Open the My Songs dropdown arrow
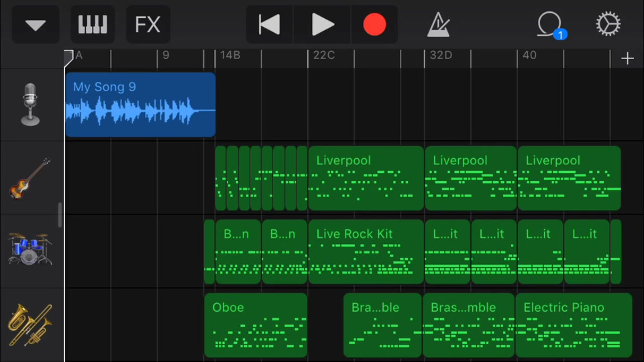 [x=36, y=25]
